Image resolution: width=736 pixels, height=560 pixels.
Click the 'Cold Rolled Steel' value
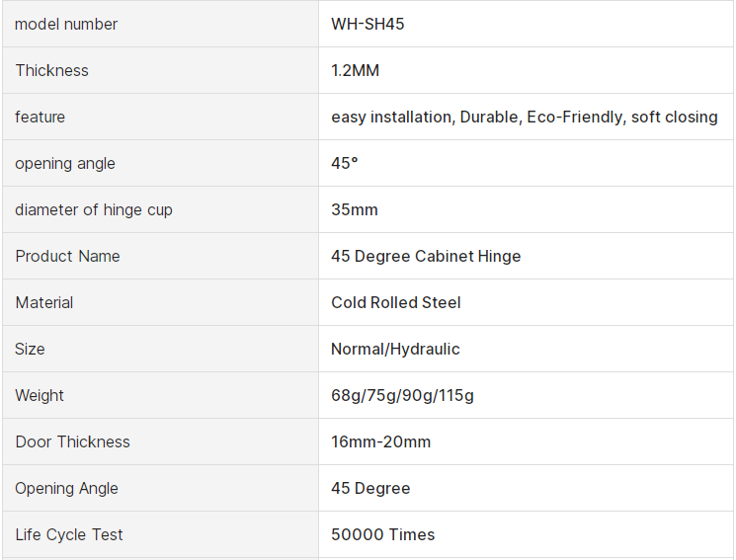(x=396, y=302)
